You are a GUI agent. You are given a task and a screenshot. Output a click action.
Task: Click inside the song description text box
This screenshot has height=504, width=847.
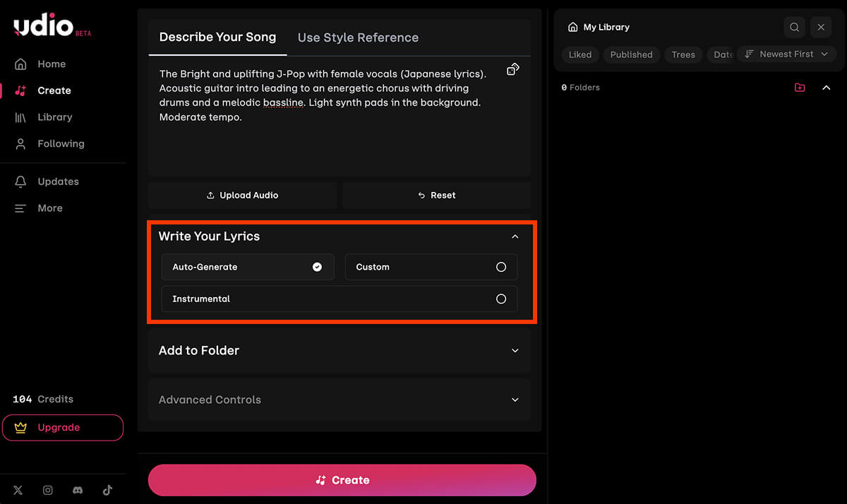click(340, 116)
